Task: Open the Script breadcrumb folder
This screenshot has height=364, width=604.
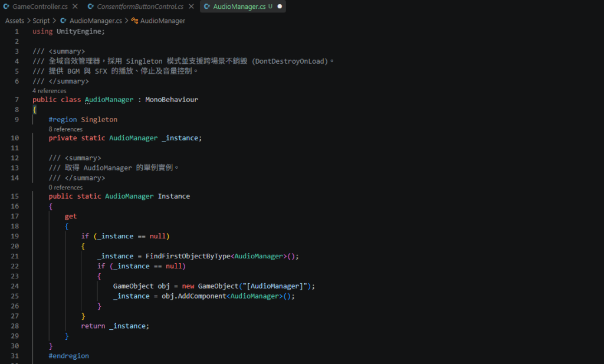Action: pyautogui.click(x=41, y=21)
